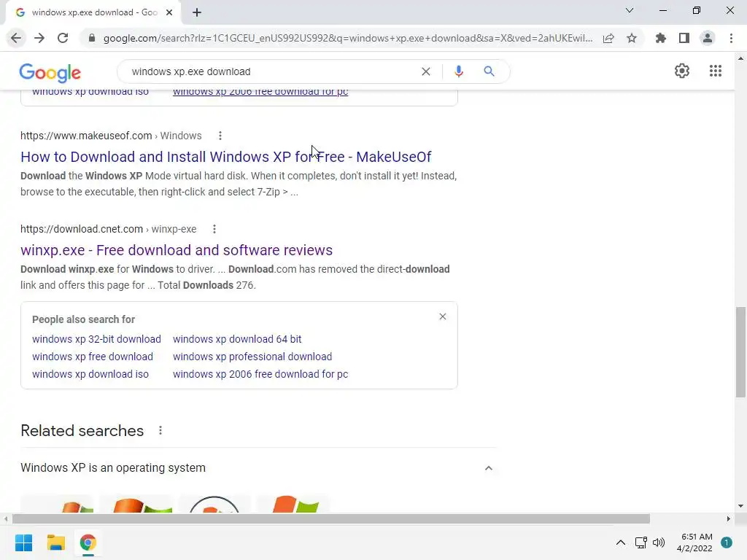Image resolution: width=747 pixels, height=560 pixels.
Task: Open the Google apps grid
Action: [x=716, y=71]
